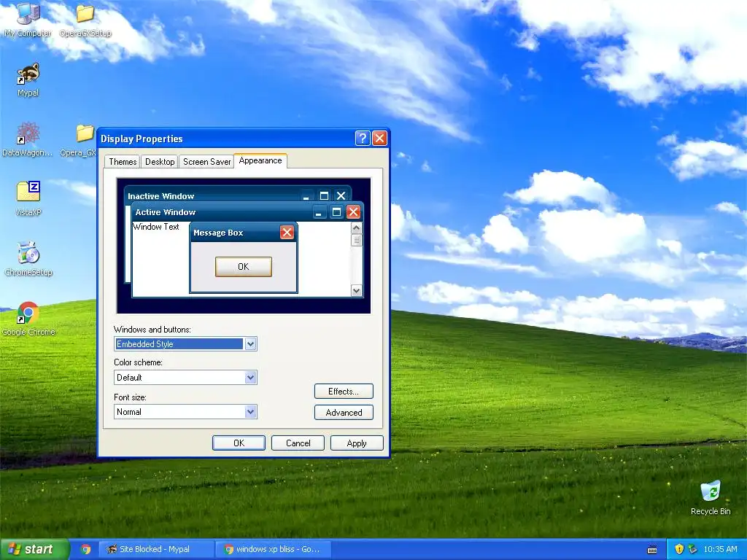Screen dimensions: 747x560
Task: Select the Mypal raccoon shortcut icon
Action: [x=28, y=80]
